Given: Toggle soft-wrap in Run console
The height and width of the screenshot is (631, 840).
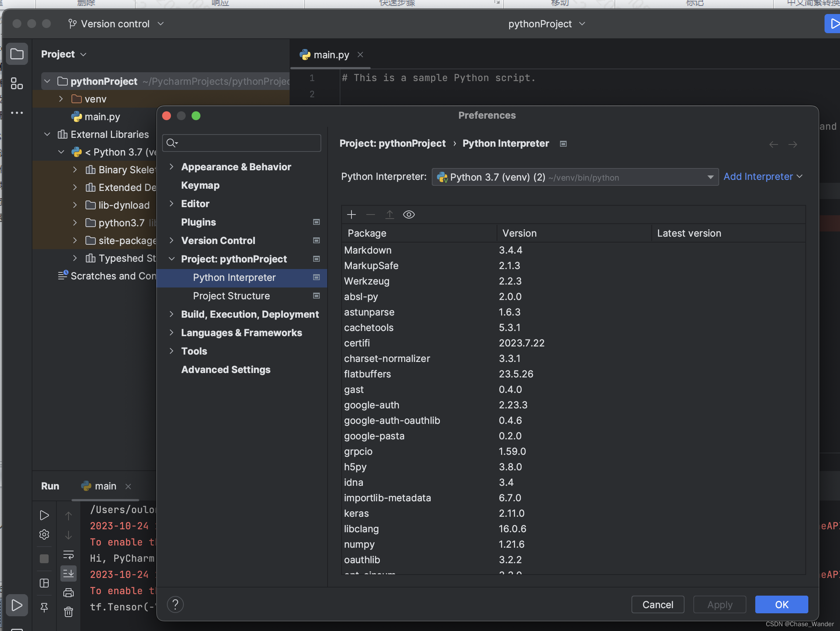Looking at the screenshot, I should (69, 554).
